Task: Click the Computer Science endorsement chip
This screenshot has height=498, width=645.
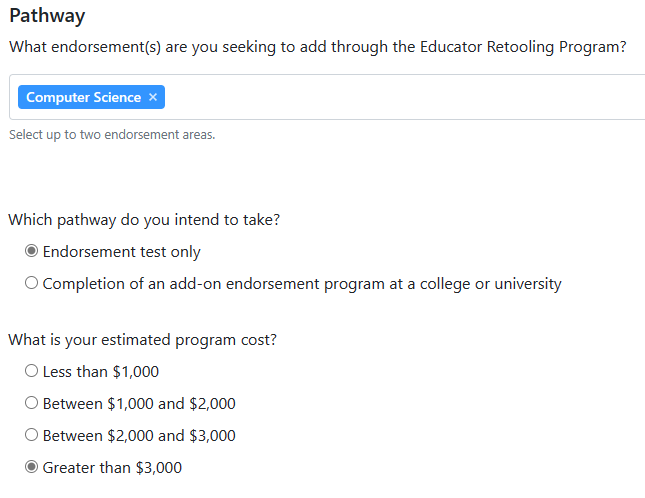Action: [x=83, y=97]
